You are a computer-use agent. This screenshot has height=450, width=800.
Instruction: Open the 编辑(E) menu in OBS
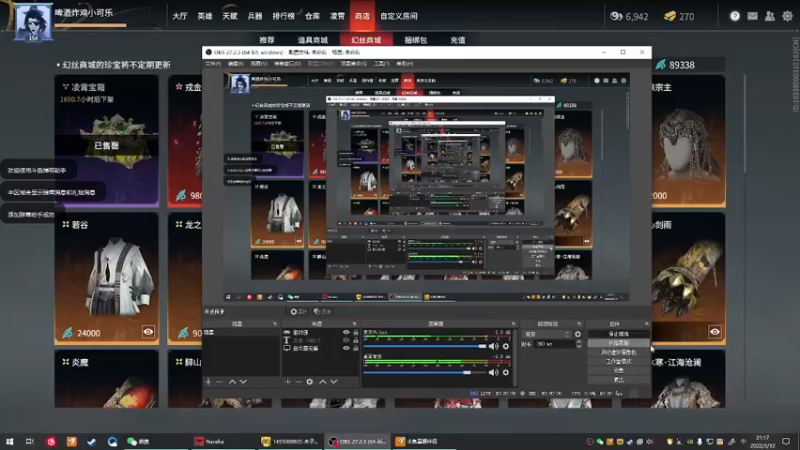236,64
